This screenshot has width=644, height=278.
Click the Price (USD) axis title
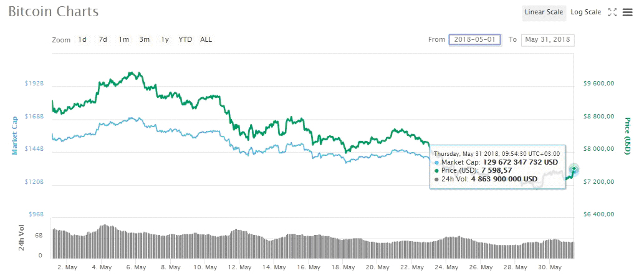pos(627,136)
